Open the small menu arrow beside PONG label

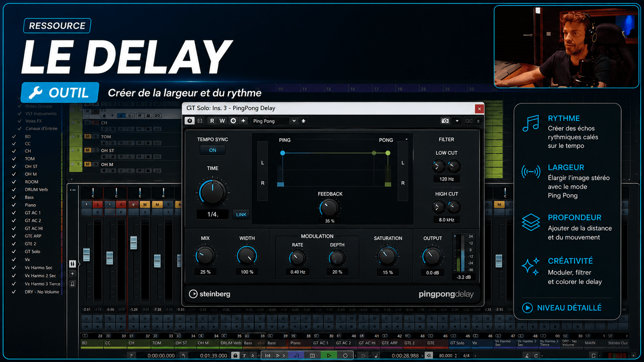[407, 139]
